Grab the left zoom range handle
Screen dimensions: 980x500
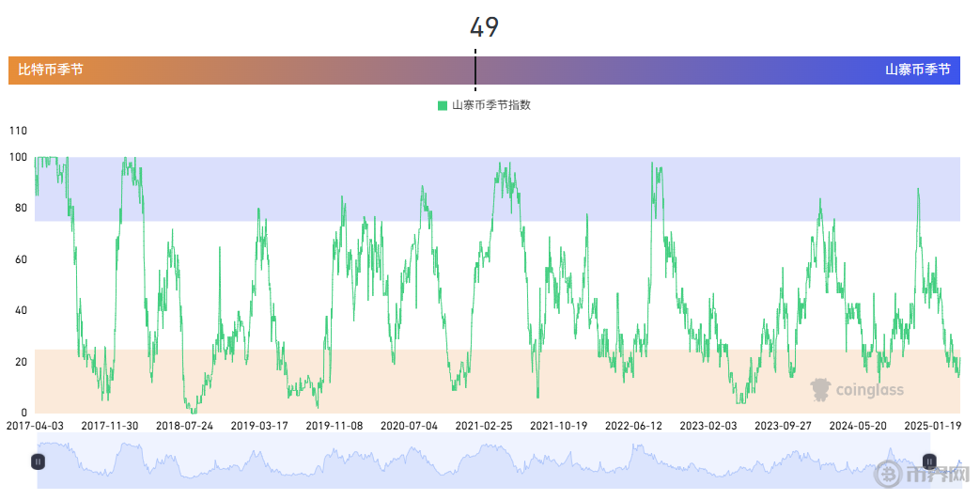[38, 461]
